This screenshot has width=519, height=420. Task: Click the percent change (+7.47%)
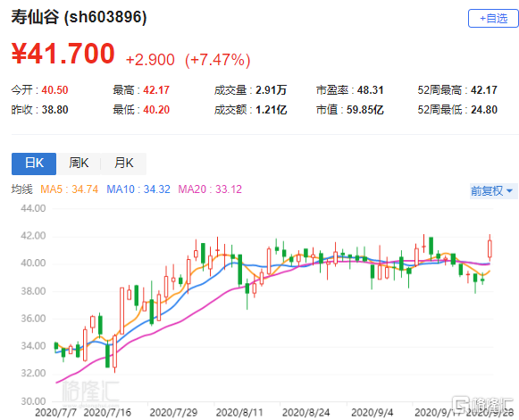pos(217,60)
